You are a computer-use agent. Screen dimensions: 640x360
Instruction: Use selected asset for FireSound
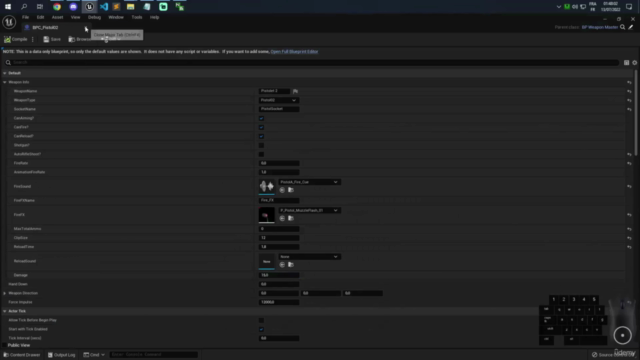(x=282, y=190)
